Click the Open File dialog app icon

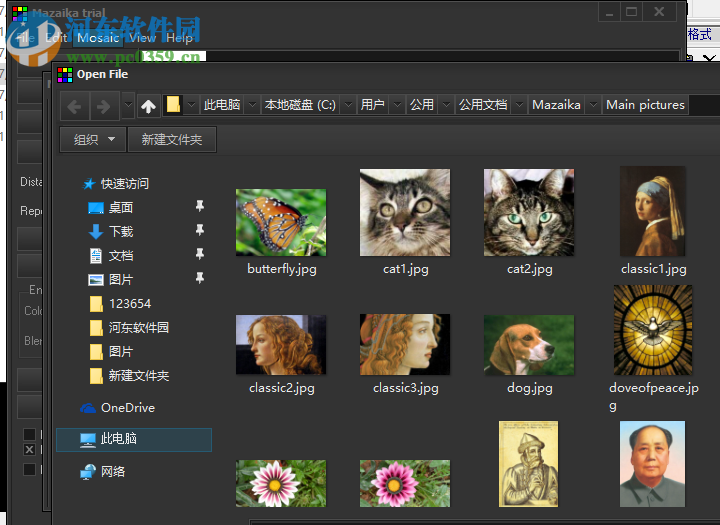(x=65, y=74)
